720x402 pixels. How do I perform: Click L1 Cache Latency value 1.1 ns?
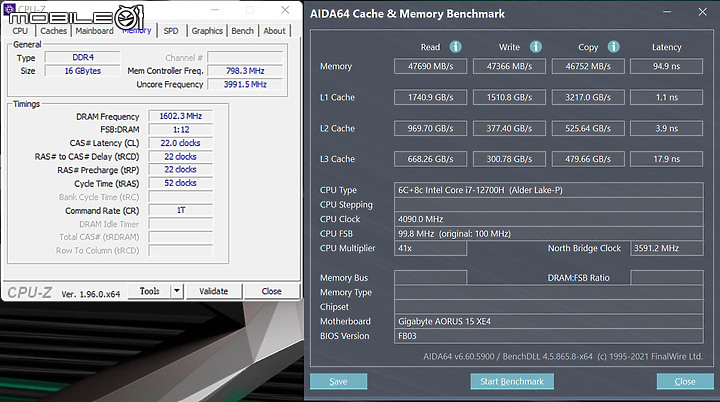tap(666, 97)
